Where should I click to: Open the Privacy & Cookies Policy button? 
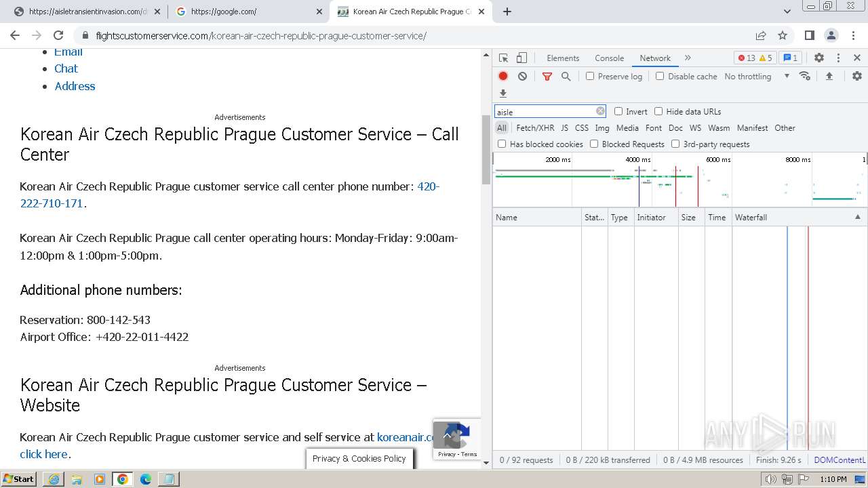(x=359, y=458)
